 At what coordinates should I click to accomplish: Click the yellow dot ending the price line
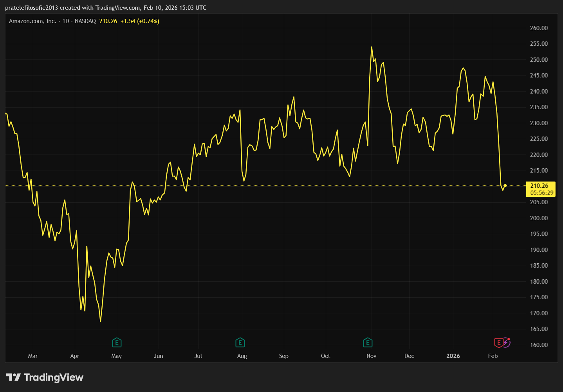tap(505, 185)
